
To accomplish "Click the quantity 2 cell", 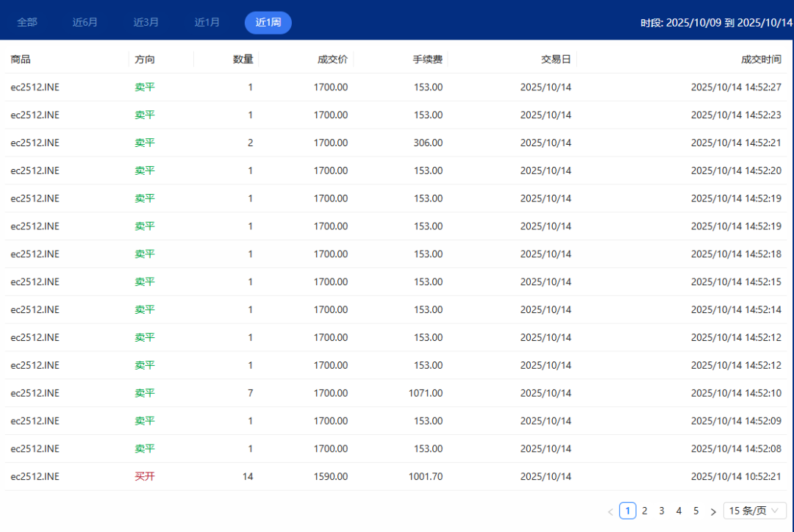I will click(250, 143).
